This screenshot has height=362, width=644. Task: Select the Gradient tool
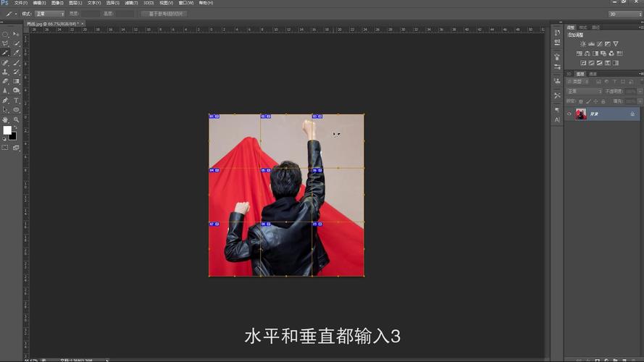[x=16, y=81]
